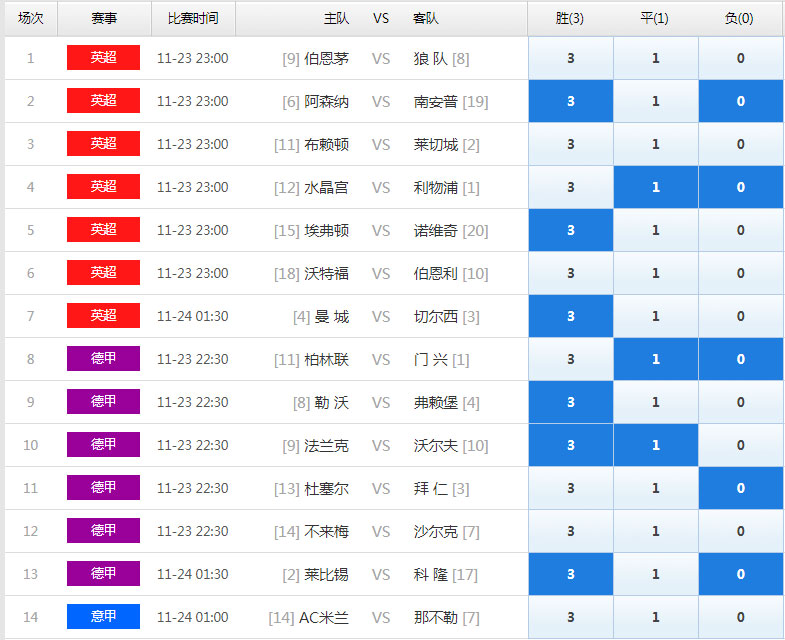Click the 负(0) column header
The height and width of the screenshot is (640, 785).
(739, 19)
